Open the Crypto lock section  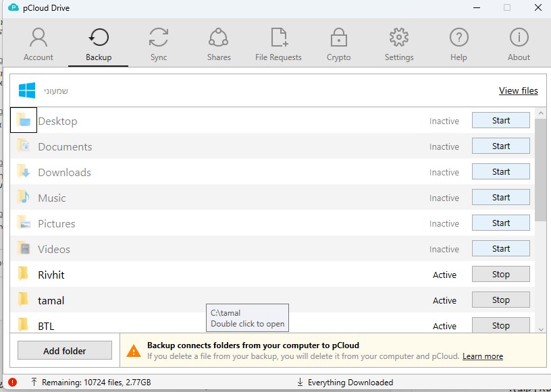click(x=338, y=45)
